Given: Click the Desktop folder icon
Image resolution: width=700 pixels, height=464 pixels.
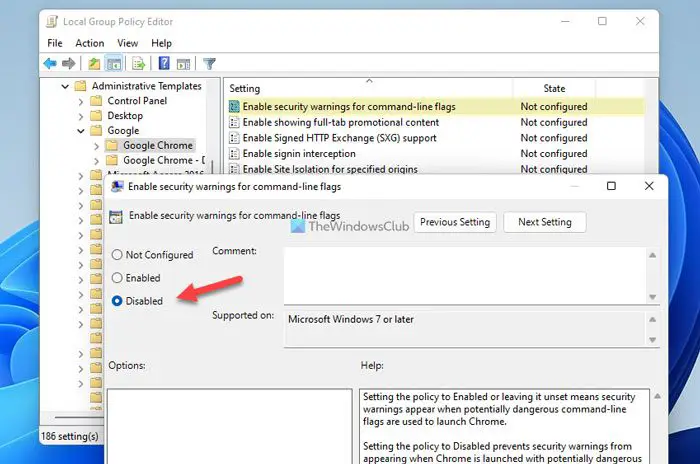Looking at the screenshot, I should pyautogui.click(x=96, y=116).
